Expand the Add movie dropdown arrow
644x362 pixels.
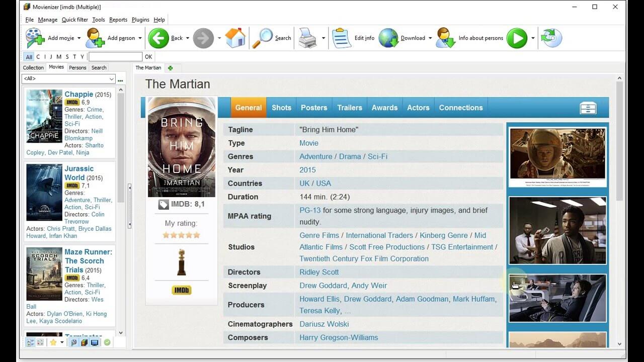(79, 38)
